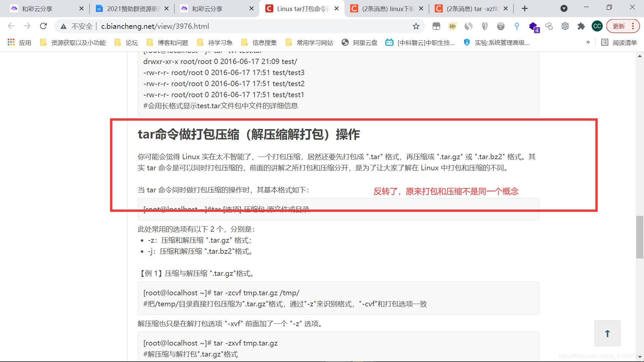Click the scrollbar down arrow

click(x=640, y=357)
